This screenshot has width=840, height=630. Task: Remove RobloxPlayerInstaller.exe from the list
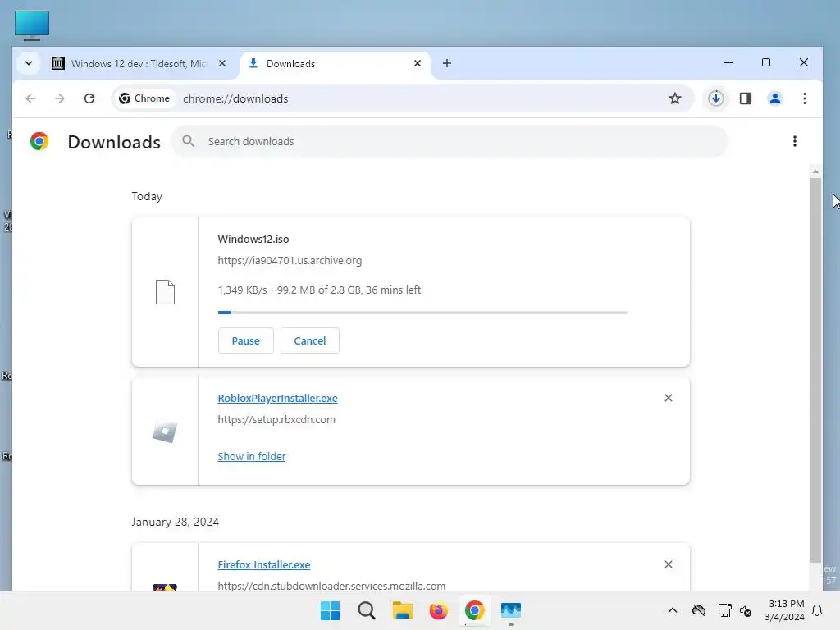[668, 398]
